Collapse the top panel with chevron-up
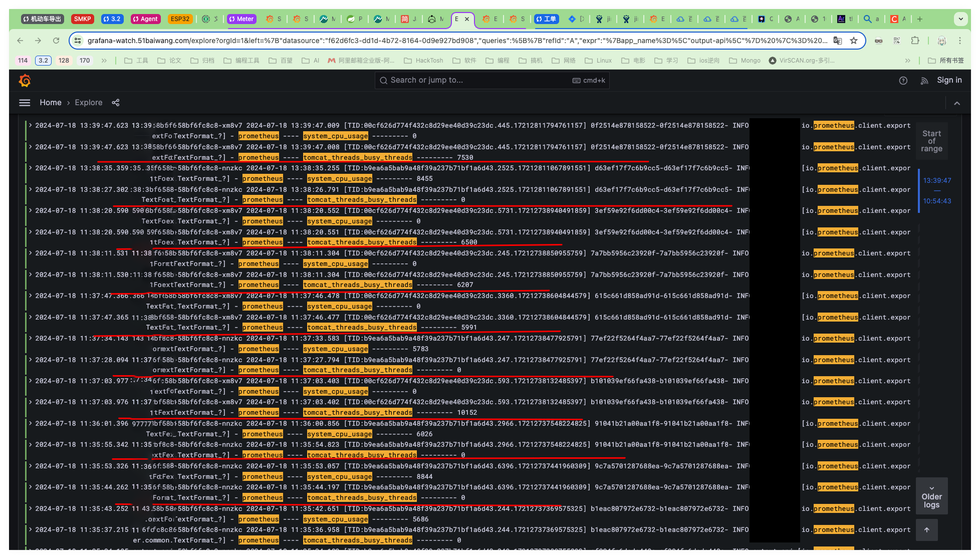The height and width of the screenshot is (559, 980). point(956,103)
